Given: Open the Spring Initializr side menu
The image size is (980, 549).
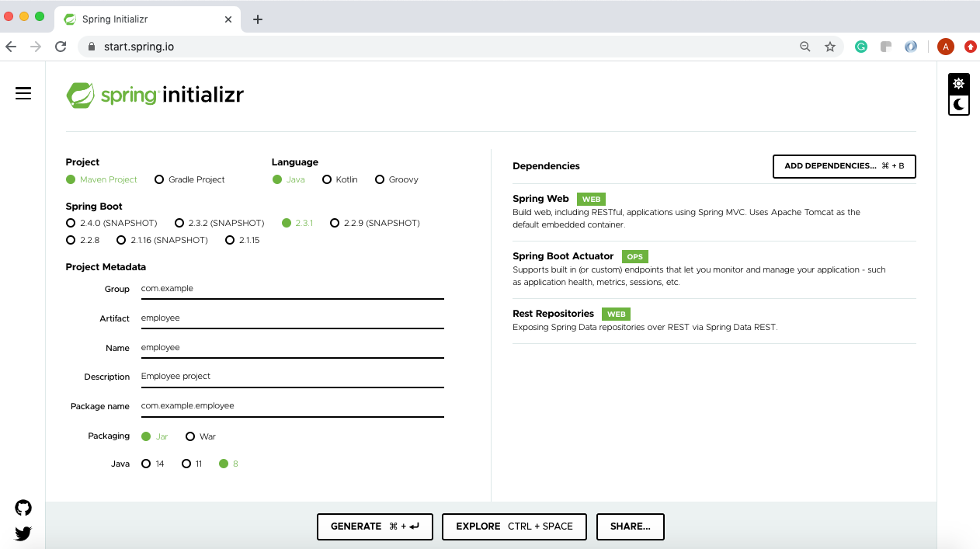Looking at the screenshot, I should [x=23, y=92].
